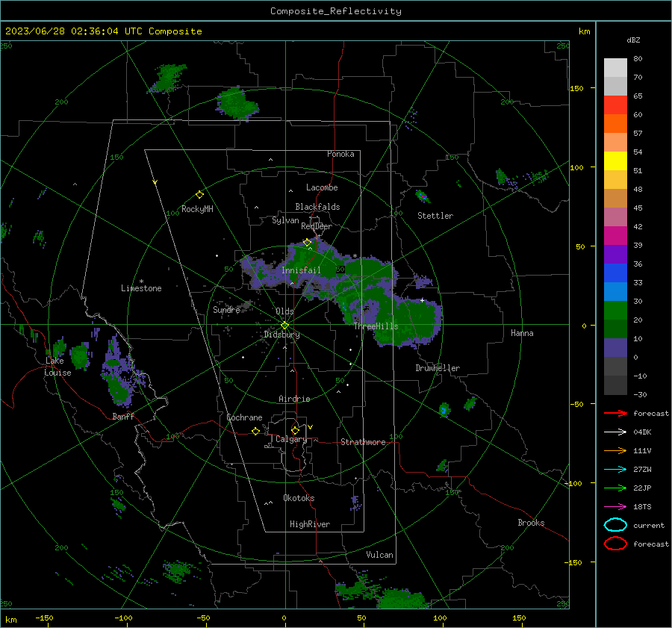Click the RedDeer city label
Image resolution: width=672 pixels, height=628 pixels.
pos(317,226)
